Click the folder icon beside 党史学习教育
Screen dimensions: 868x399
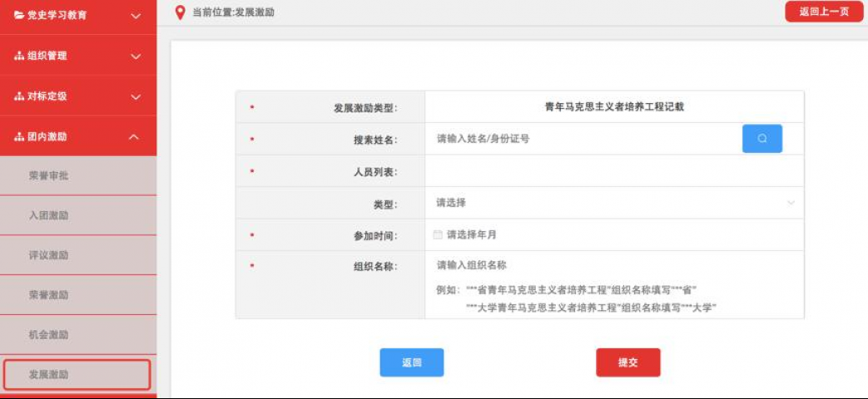tap(19, 16)
